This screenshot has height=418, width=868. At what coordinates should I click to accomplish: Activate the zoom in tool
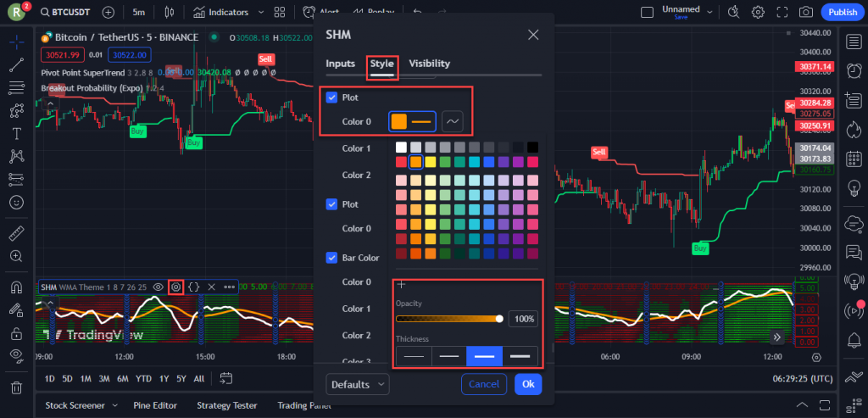coord(17,256)
